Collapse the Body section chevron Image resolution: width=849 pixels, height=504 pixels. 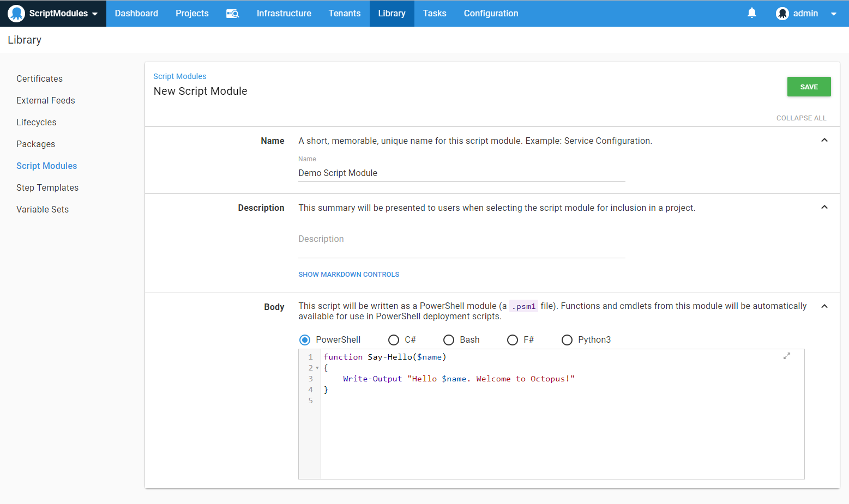[x=824, y=306]
